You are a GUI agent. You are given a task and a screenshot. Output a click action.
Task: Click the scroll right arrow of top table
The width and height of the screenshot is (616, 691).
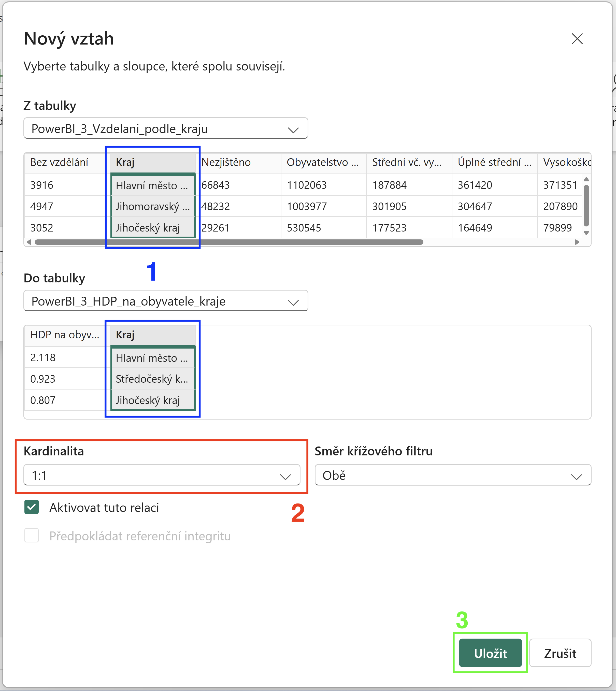(x=577, y=242)
